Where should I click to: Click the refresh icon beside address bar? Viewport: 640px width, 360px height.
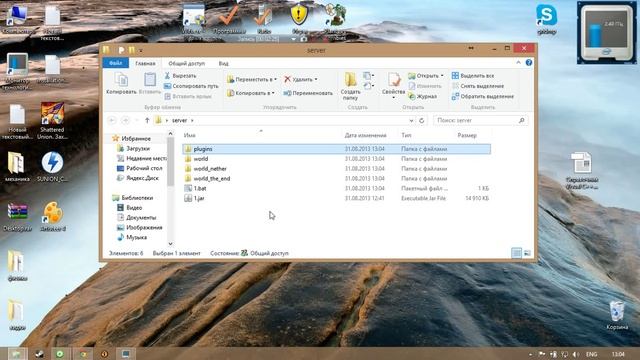point(422,120)
